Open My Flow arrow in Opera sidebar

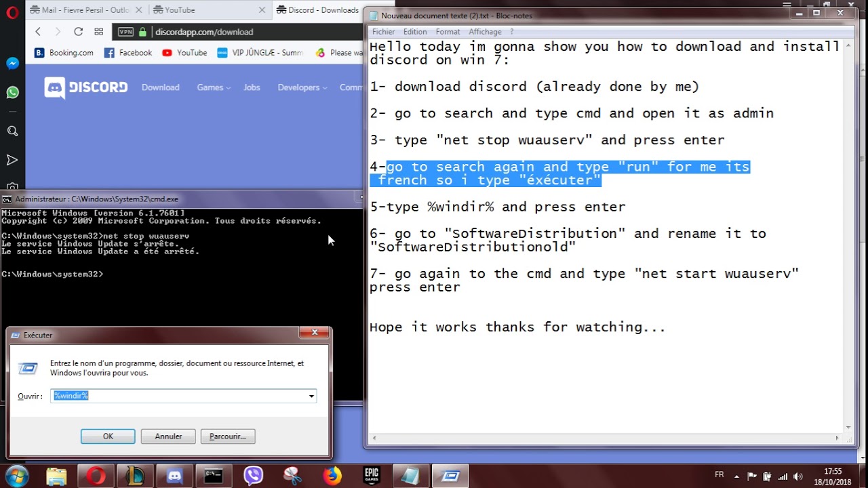(12, 160)
